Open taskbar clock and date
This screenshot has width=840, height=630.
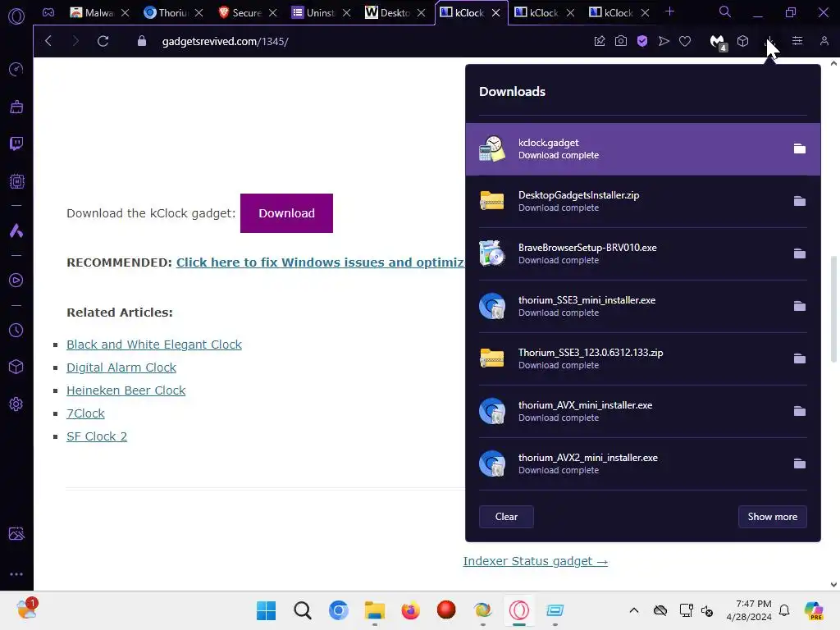[750, 610]
